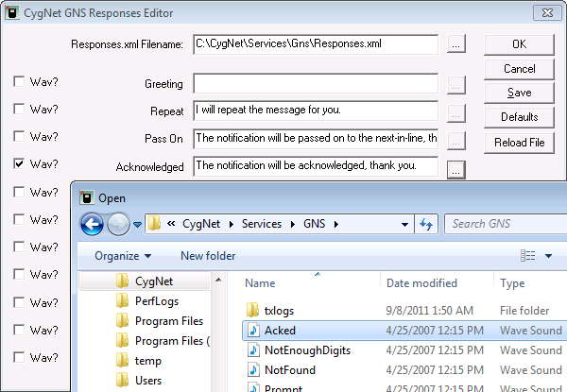Enable Wav checkbox for Greeting
Image resolution: width=567 pixels, height=392 pixels.
pyautogui.click(x=19, y=81)
